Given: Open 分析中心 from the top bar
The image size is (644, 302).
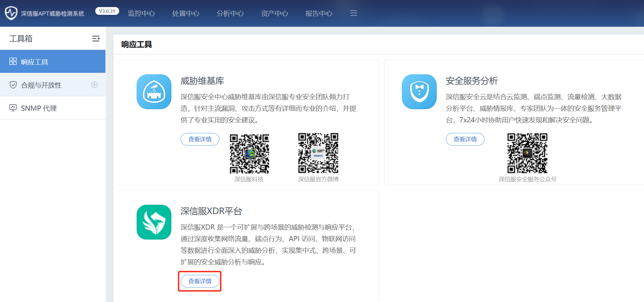Looking at the screenshot, I should pos(230,13).
